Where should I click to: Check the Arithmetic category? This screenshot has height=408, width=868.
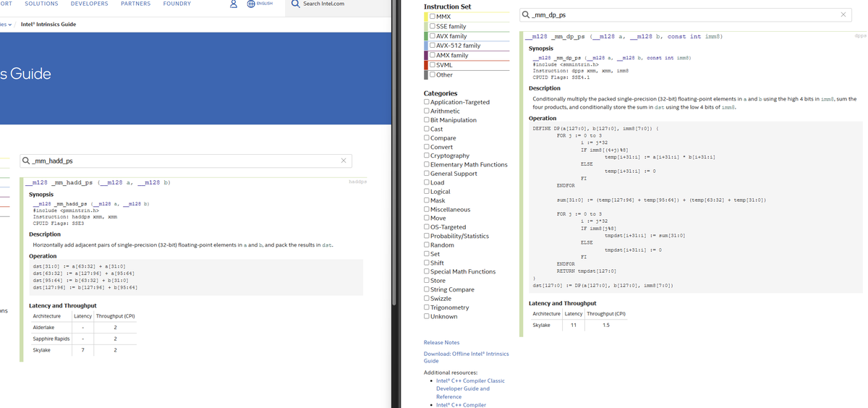(427, 111)
